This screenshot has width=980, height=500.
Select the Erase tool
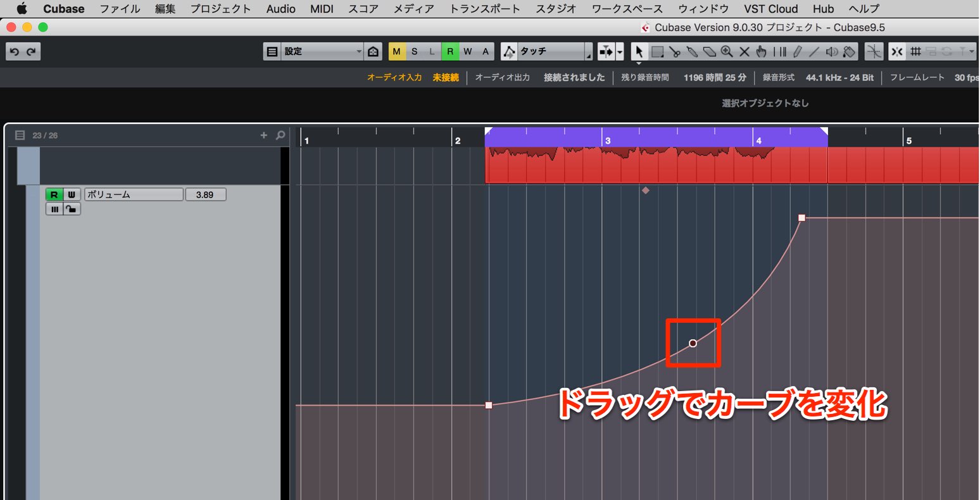click(710, 52)
